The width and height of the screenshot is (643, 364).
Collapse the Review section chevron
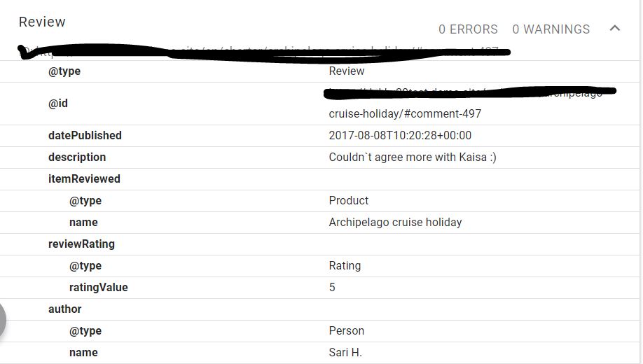click(615, 28)
